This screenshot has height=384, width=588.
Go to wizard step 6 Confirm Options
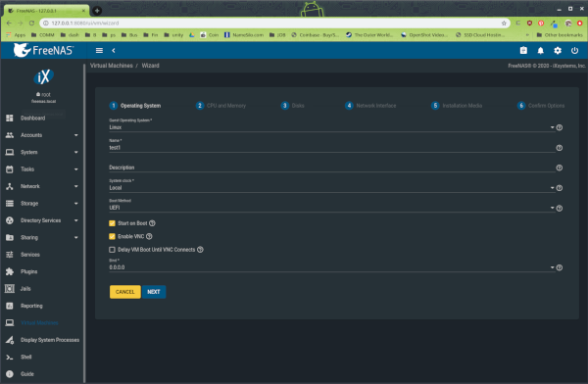(x=541, y=106)
